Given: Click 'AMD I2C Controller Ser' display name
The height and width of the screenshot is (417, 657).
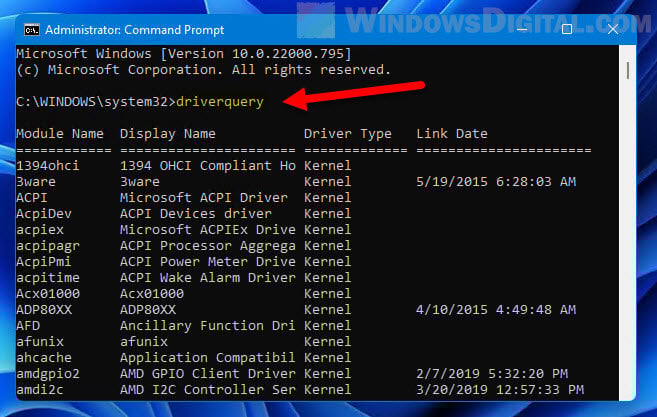Looking at the screenshot, I should pyautogui.click(x=208, y=389).
